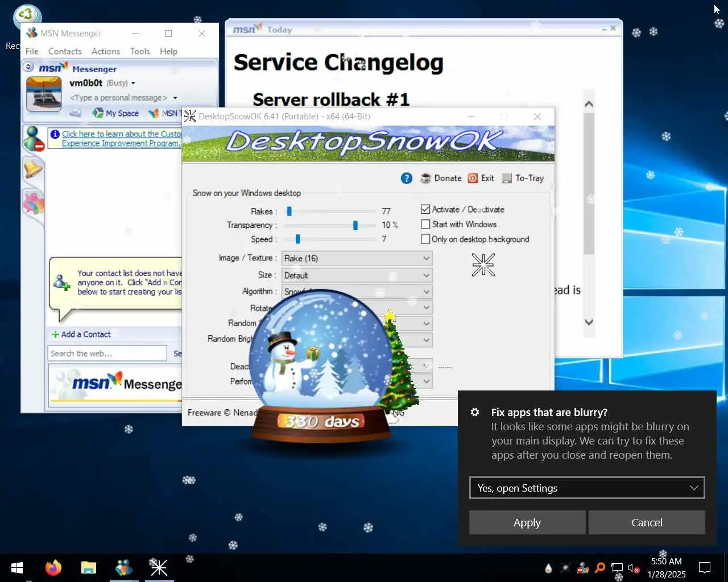Click the To-Tray label in DesktopSnowOK
Screen dimensions: 728x582
click(x=530, y=178)
